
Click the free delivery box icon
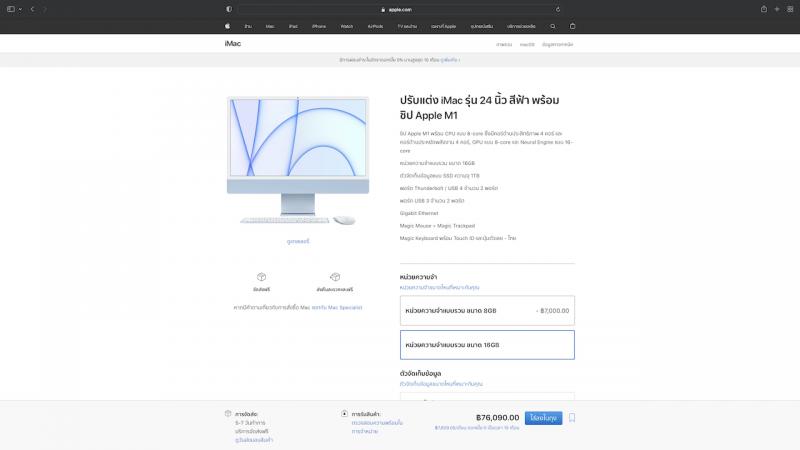[261, 277]
